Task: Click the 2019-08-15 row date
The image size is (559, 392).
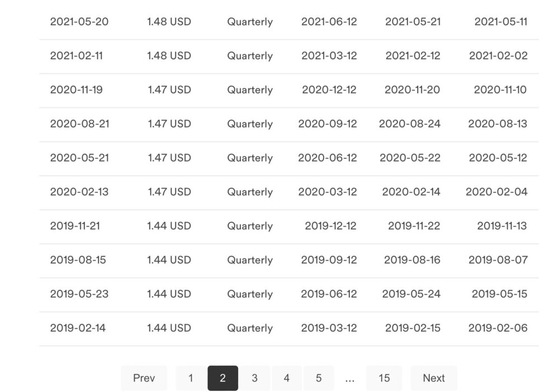Action: coord(78,260)
